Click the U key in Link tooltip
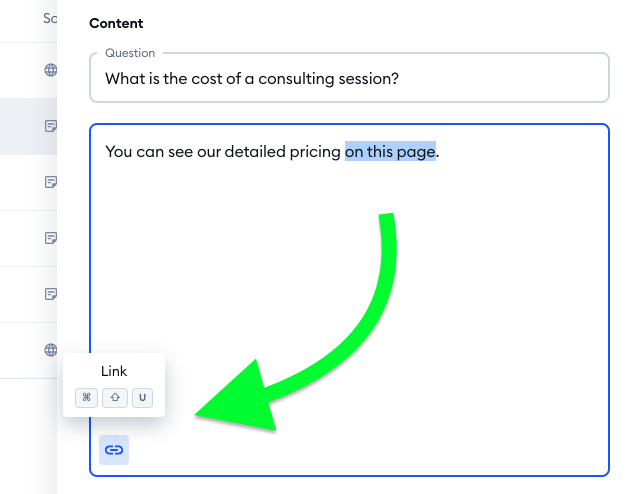Screen dimensions: 635x494 point(142,398)
